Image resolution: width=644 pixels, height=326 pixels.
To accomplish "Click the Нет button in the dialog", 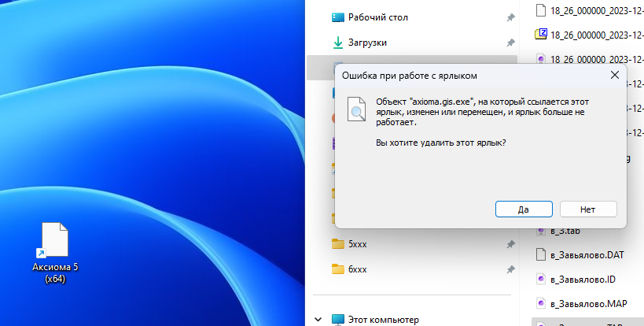I will point(587,209).
